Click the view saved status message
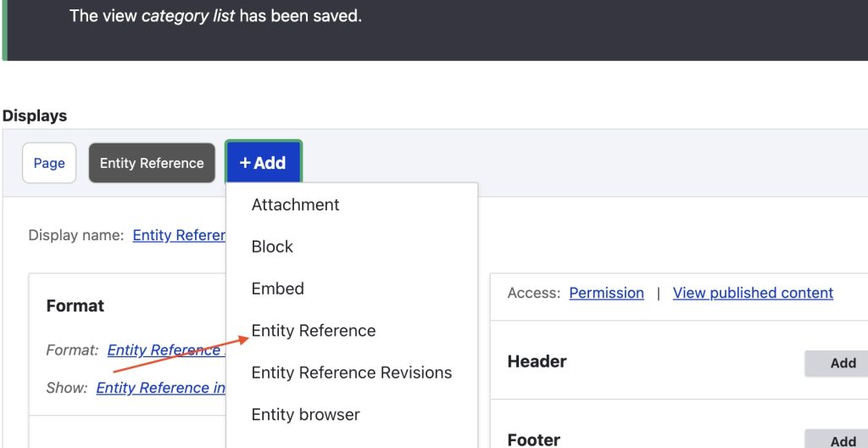This screenshot has width=868, height=448. 215,15
